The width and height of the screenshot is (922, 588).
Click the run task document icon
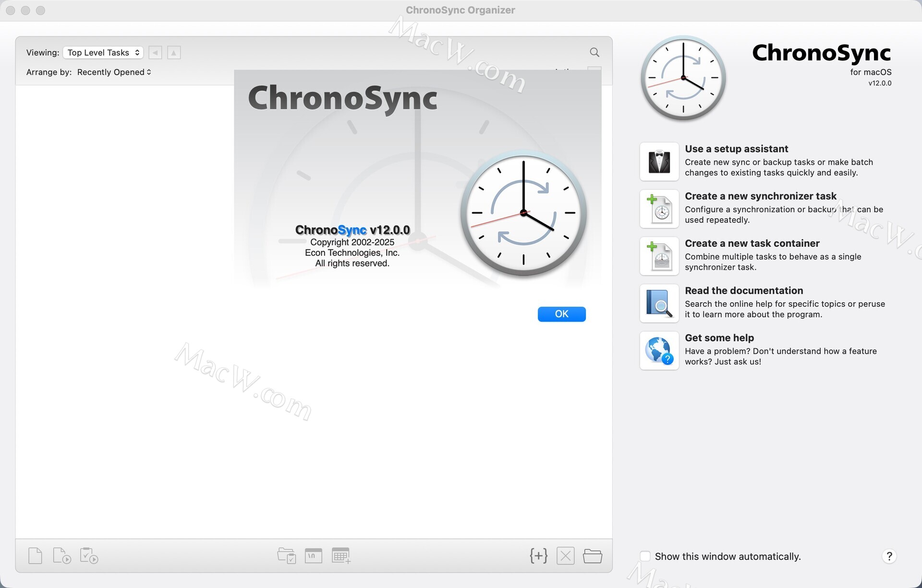coord(61,556)
